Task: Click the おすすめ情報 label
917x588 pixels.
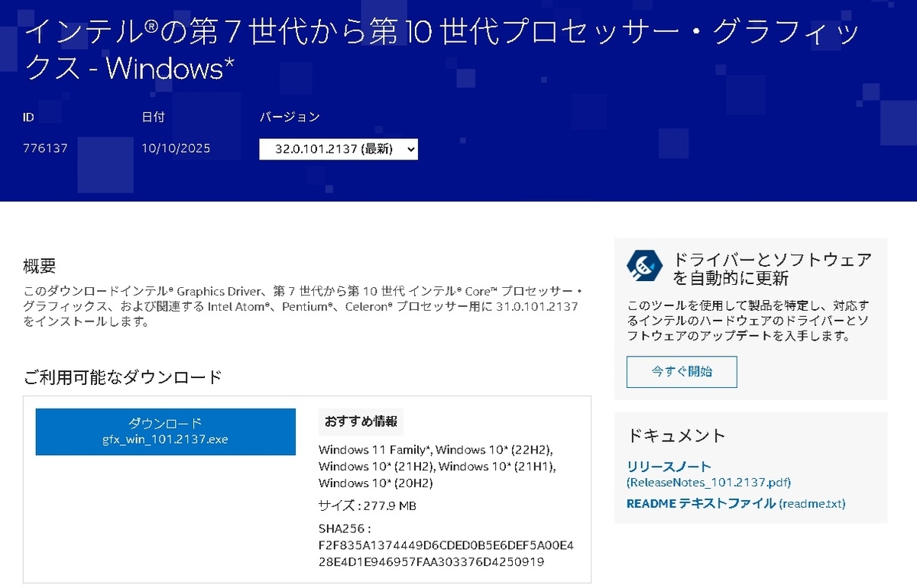Action: coord(361,422)
